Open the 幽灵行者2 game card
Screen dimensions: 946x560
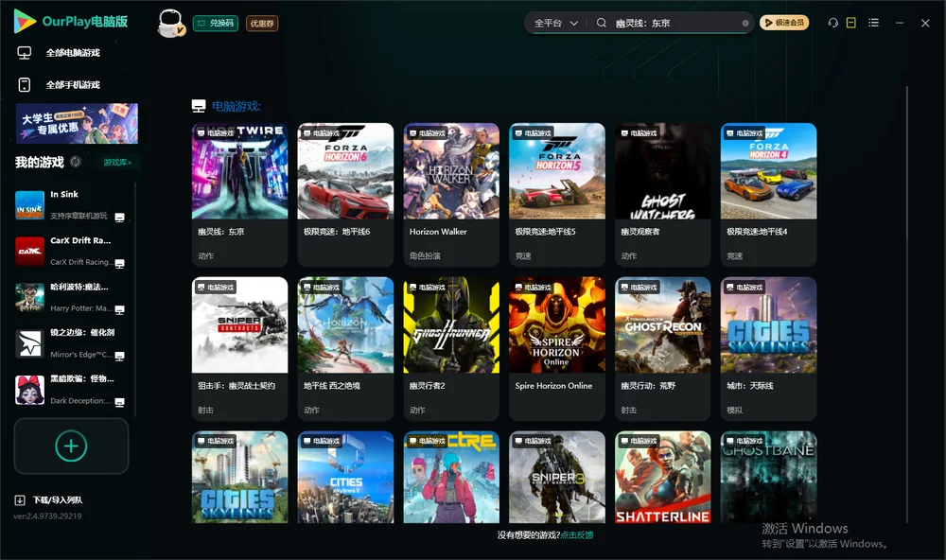coord(451,348)
